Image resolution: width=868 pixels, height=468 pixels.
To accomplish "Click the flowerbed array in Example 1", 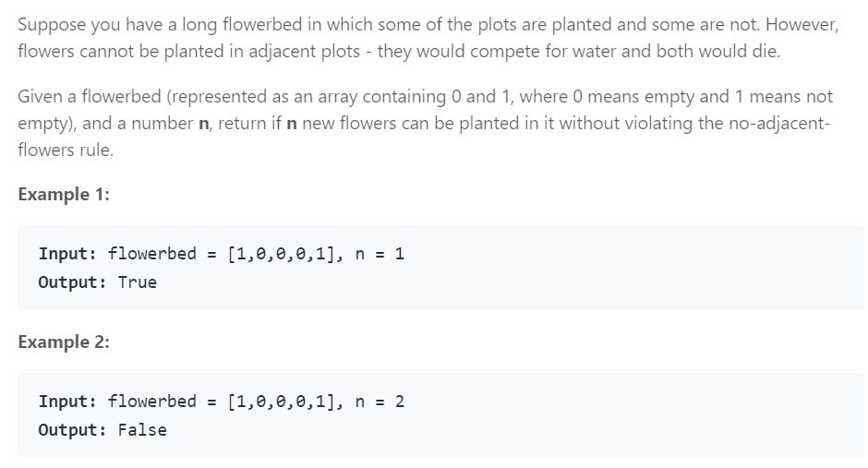I will [x=284, y=254].
